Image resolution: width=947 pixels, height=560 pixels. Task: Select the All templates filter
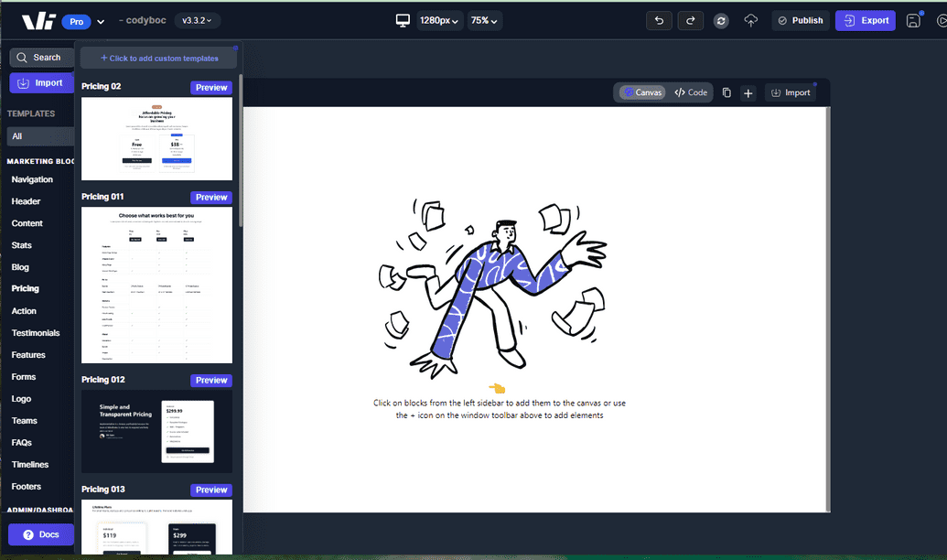pyautogui.click(x=40, y=136)
